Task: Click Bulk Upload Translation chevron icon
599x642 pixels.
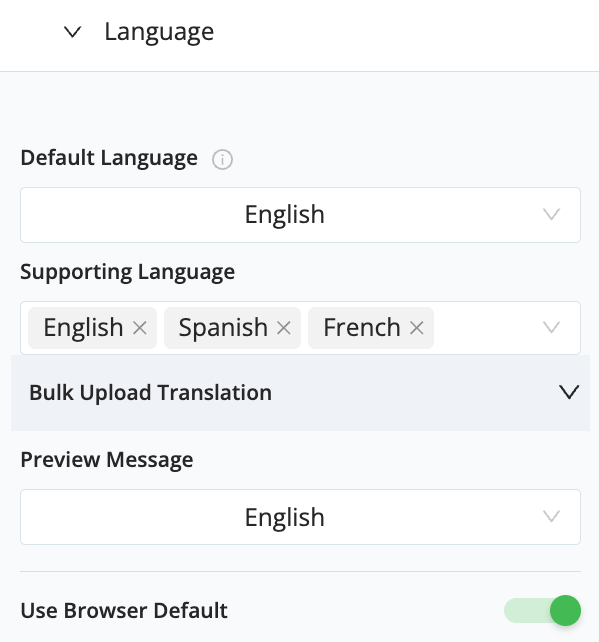Action: (569, 392)
